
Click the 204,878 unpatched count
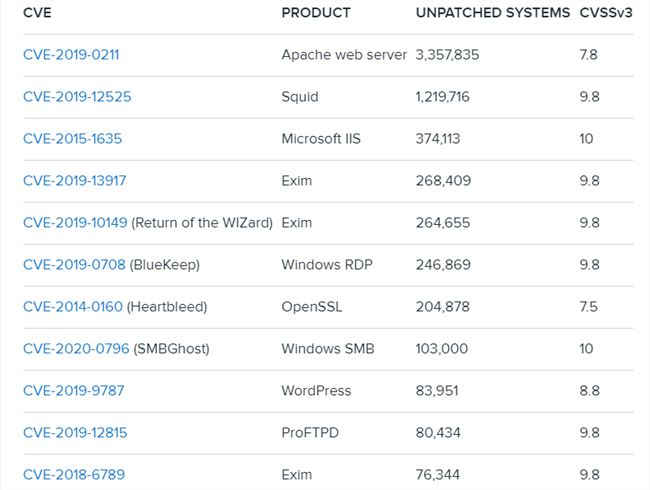[442, 307]
